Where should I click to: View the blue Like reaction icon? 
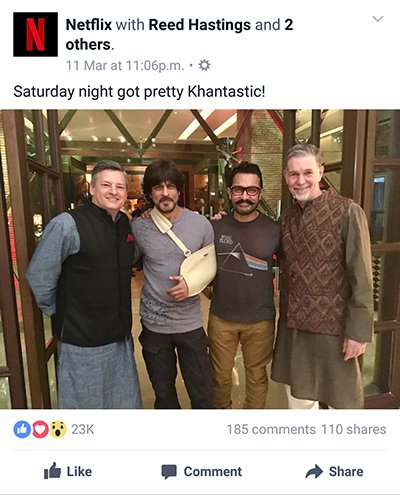coord(22,429)
